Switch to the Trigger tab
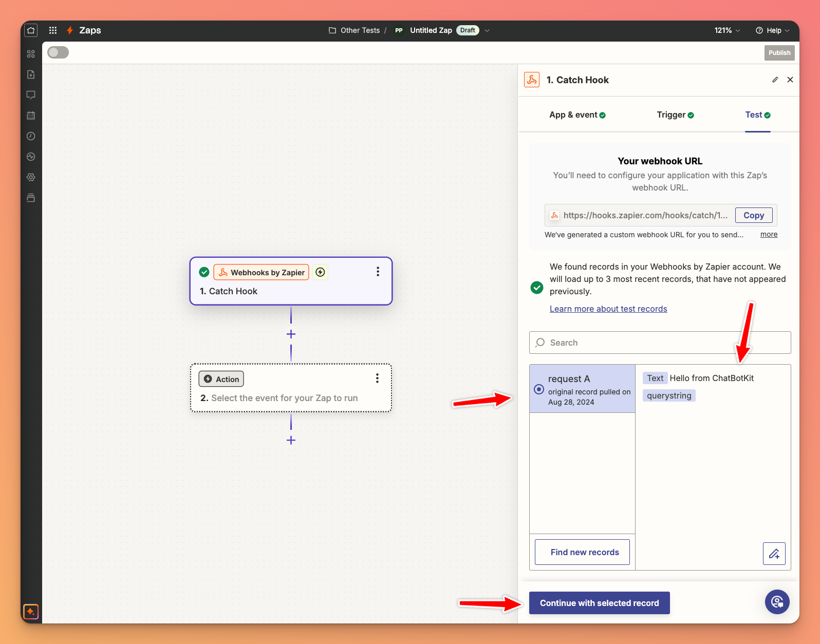Screen dimensions: 820x644 pos(675,115)
